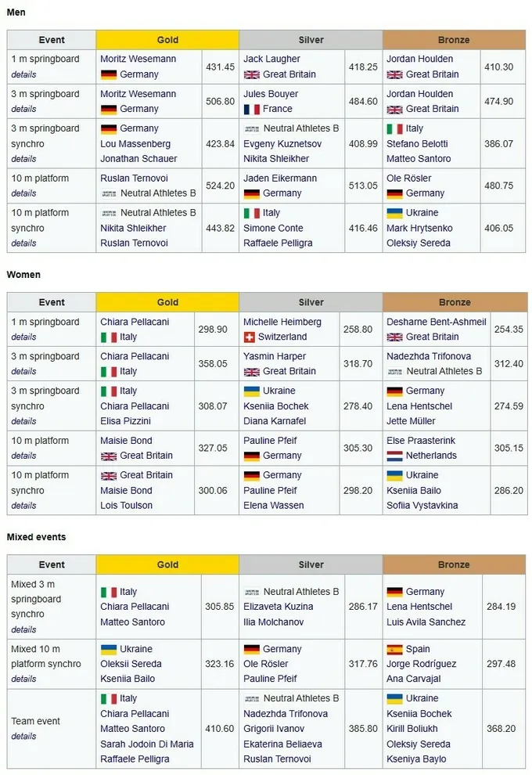Click the Bronze column header in Women table
The image size is (532, 775).
click(x=455, y=302)
